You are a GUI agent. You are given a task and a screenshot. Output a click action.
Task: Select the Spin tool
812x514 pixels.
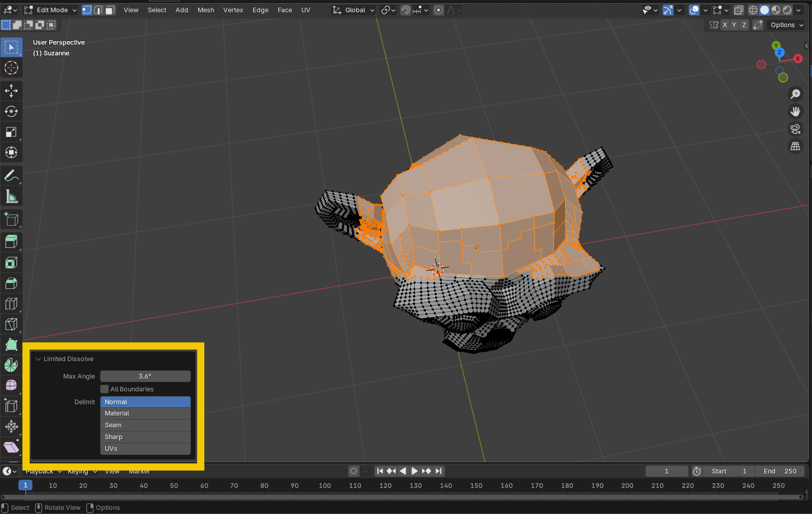(11, 365)
